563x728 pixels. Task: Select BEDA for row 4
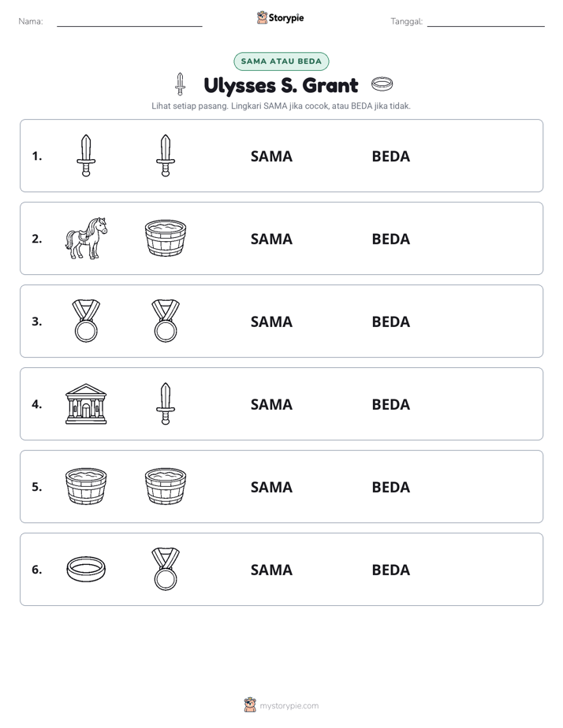(390, 404)
